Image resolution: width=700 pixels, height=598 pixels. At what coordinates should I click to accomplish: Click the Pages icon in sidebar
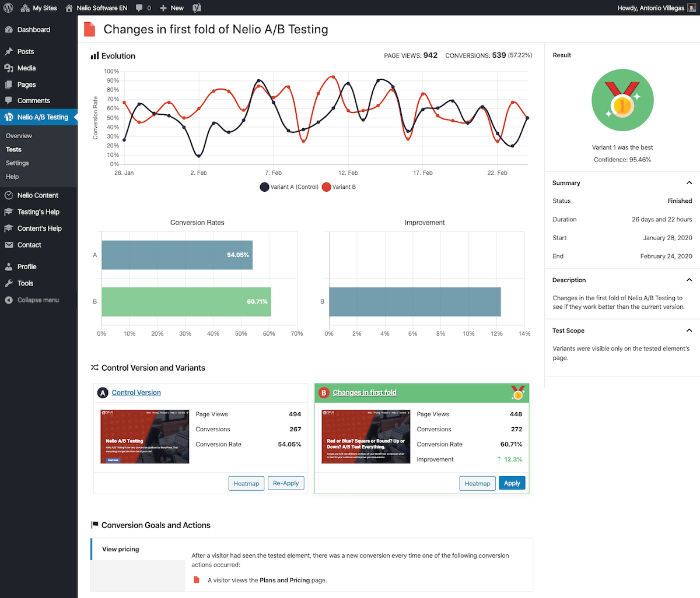[9, 85]
